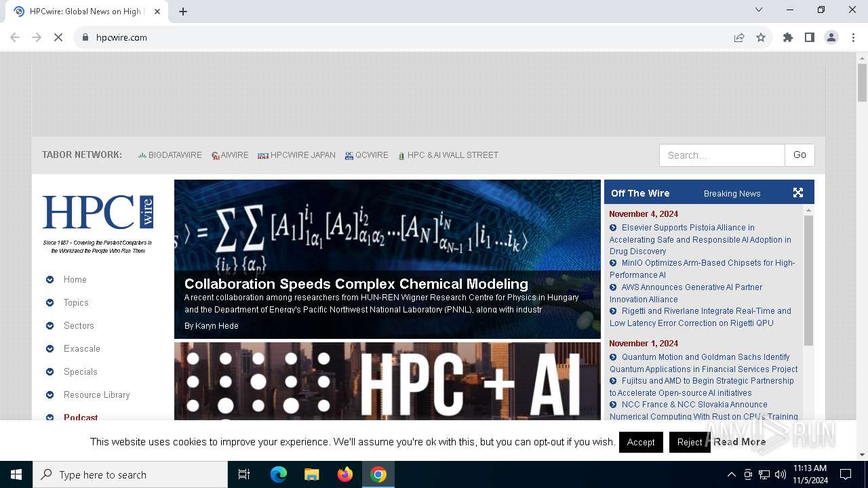Expand the Topics sidebar menu item
This screenshot has height=488, width=868.
[x=76, y=302]
